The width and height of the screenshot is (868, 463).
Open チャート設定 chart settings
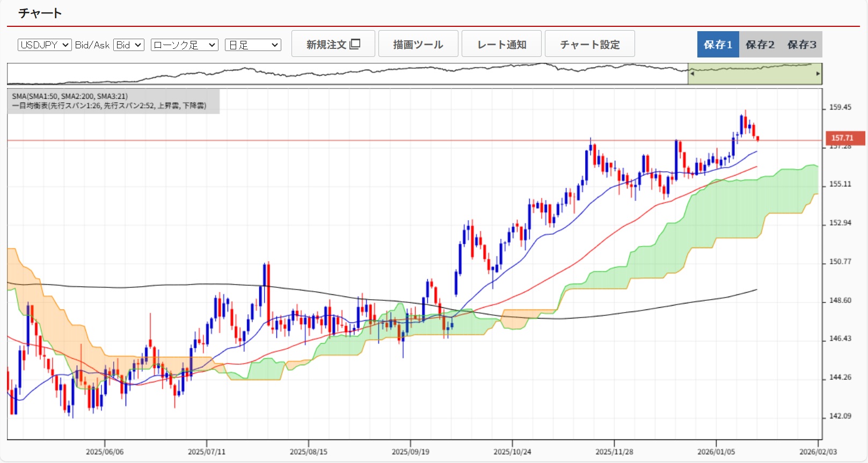[589, 44]
